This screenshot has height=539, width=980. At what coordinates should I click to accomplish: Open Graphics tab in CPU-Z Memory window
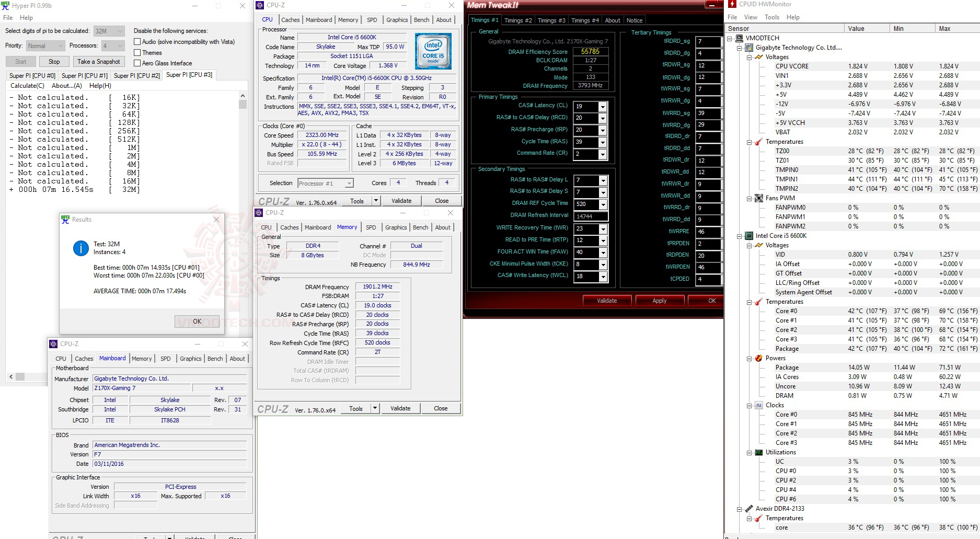pyautogui.click(x=396, y=227)
